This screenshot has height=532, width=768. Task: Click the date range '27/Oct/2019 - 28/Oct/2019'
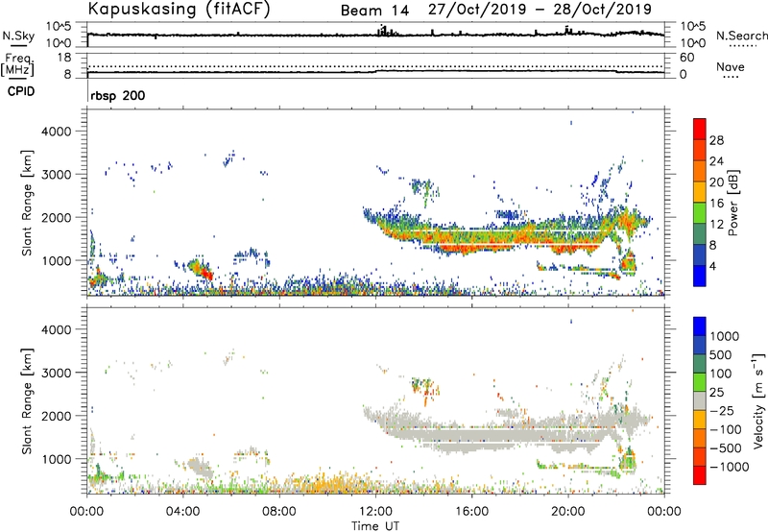540,10
